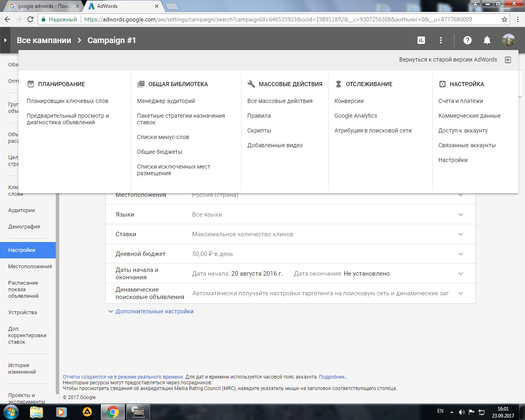Click the Chrome taskbar icon
The image size is (525, 420).
coord(113,412)
